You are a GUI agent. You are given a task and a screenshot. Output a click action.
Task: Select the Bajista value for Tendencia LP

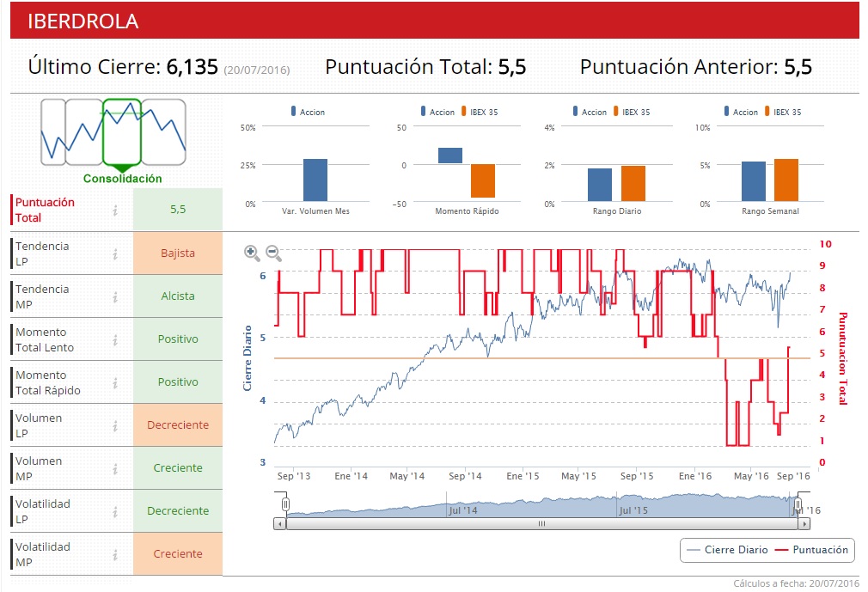point(178,253)
